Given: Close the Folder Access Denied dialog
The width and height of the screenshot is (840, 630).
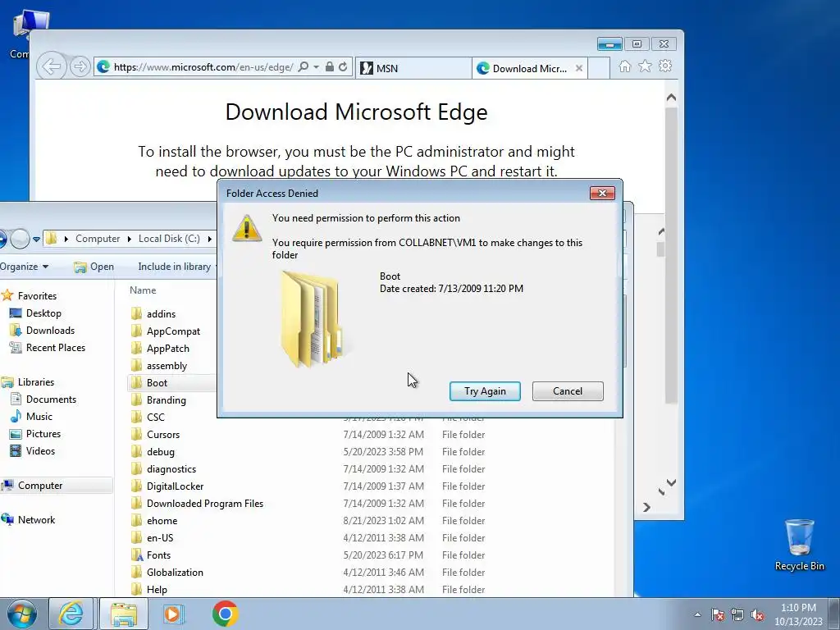Looking at the screenshot, I should 602,194.
